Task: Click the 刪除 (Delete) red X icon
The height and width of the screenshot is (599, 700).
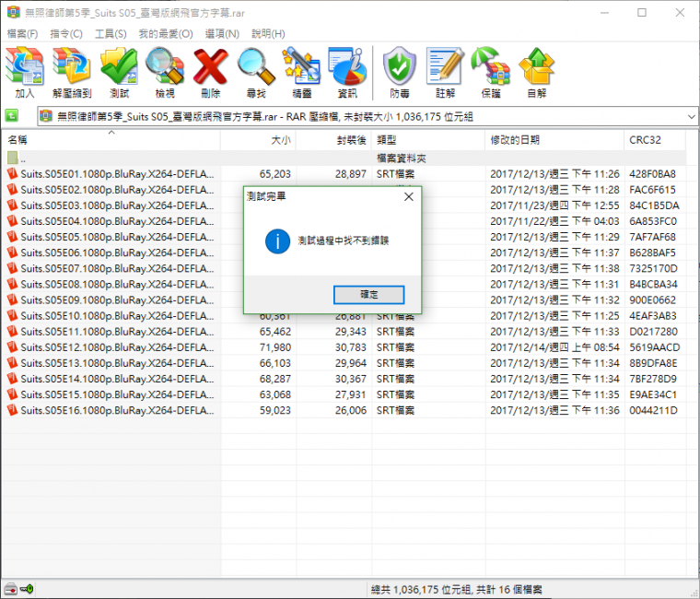Action: coord(210,73)
